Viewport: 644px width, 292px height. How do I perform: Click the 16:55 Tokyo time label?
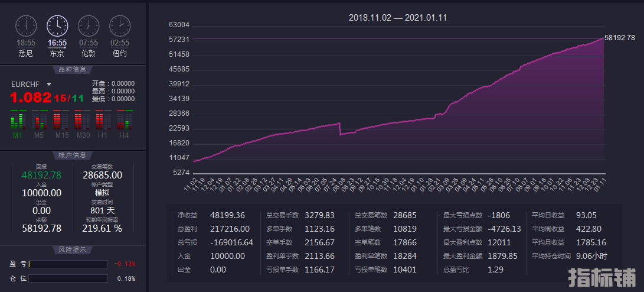coord(57,43)
